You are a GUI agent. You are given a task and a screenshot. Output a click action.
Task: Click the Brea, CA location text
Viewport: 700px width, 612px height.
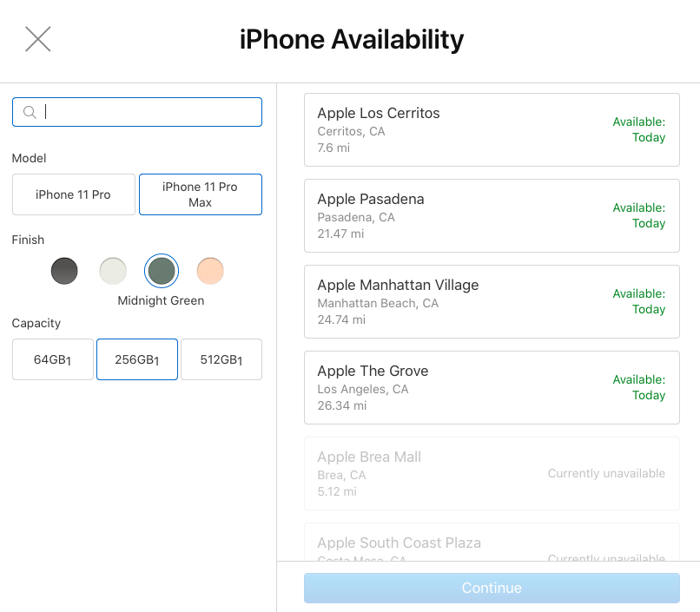tap(341, 476)
